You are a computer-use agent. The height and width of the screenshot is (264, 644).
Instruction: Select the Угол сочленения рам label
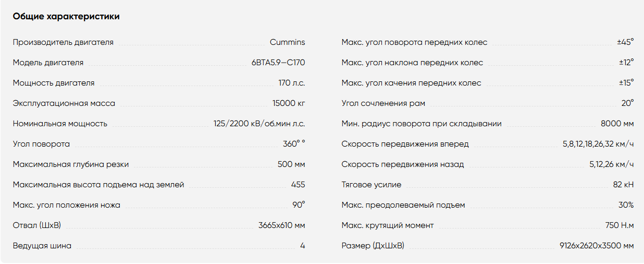pos(383,103)
